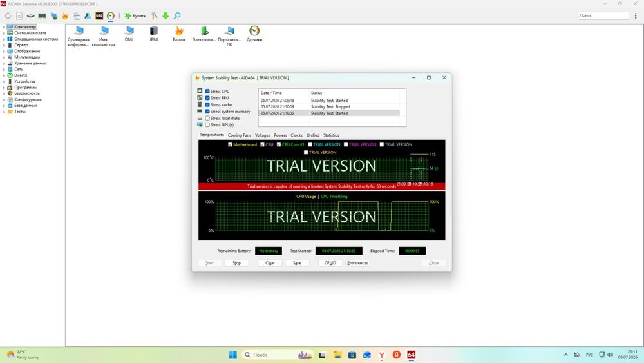Open the memory module toolbar icon
Viewport: 644px width, 363px height.
point(42,15)
